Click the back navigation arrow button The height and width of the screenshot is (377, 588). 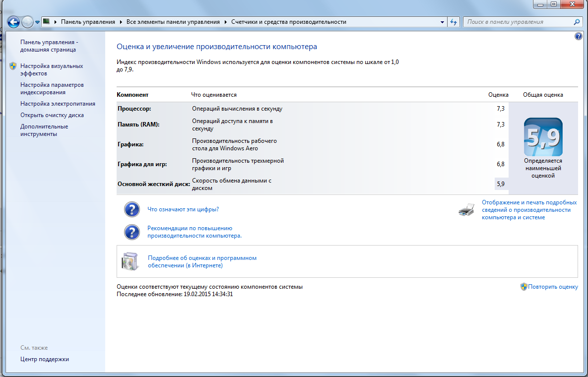tap(13, 22)
